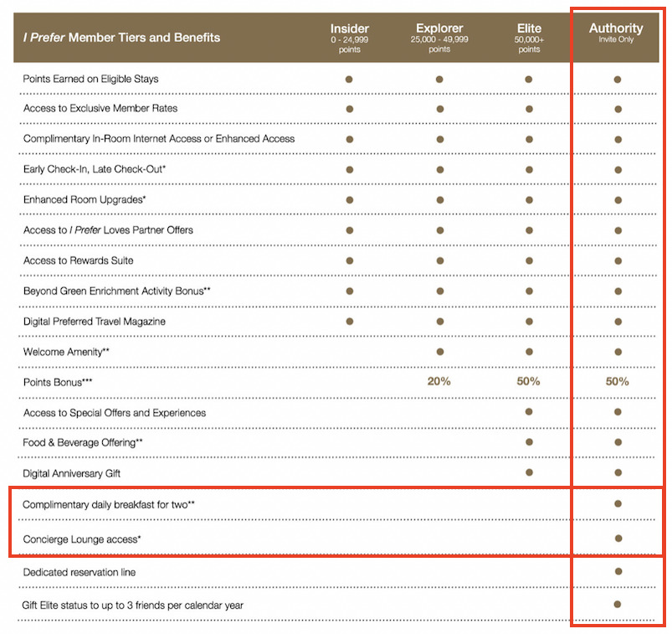Click 'Food & Beverage Offering' label

(83, 442)
